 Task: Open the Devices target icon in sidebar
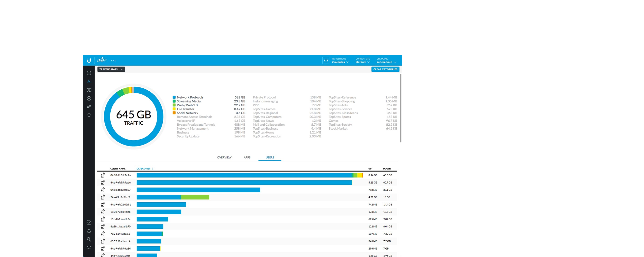click(89, 99)
